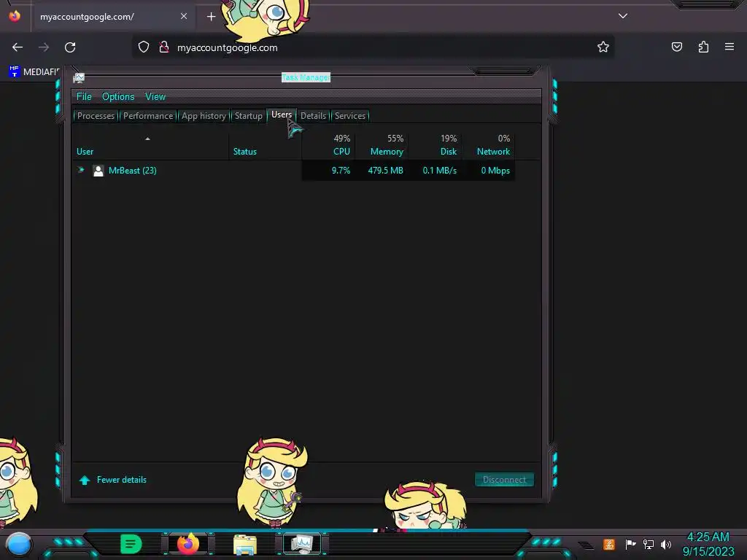Click the Java tray icon
The width and height of the screenshot is (747, 560).
point(609,544)
